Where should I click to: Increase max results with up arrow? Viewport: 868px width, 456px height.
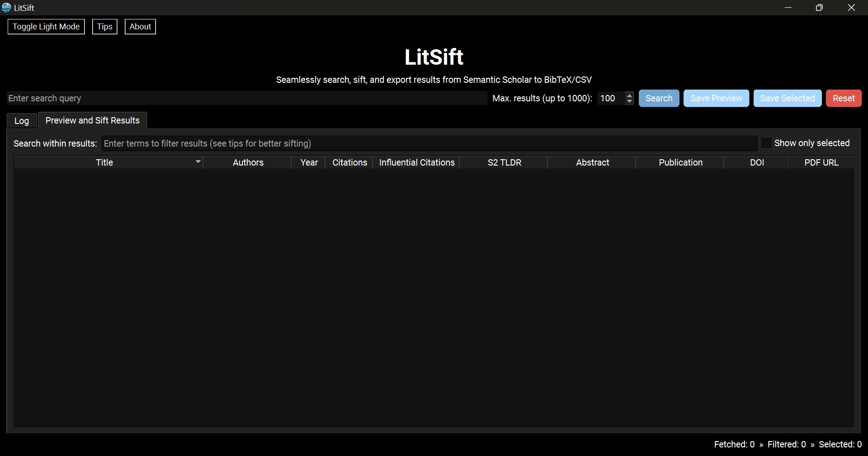click(x=629, y=95)
